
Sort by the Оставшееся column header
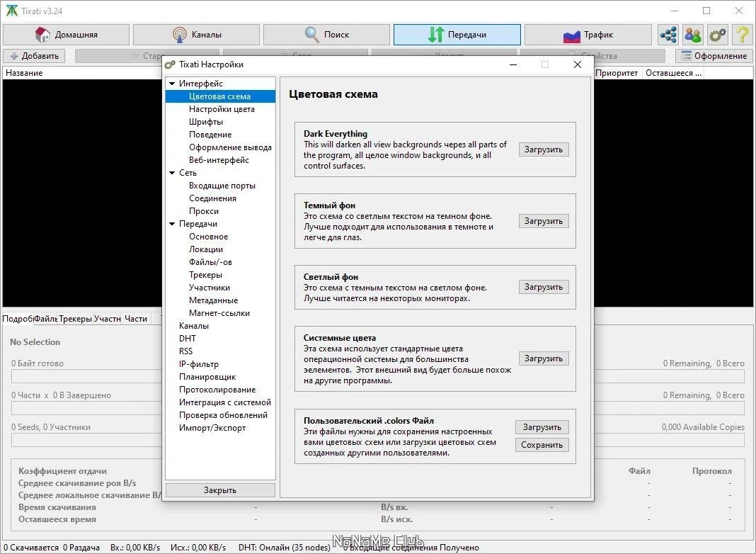click(674, 73)
